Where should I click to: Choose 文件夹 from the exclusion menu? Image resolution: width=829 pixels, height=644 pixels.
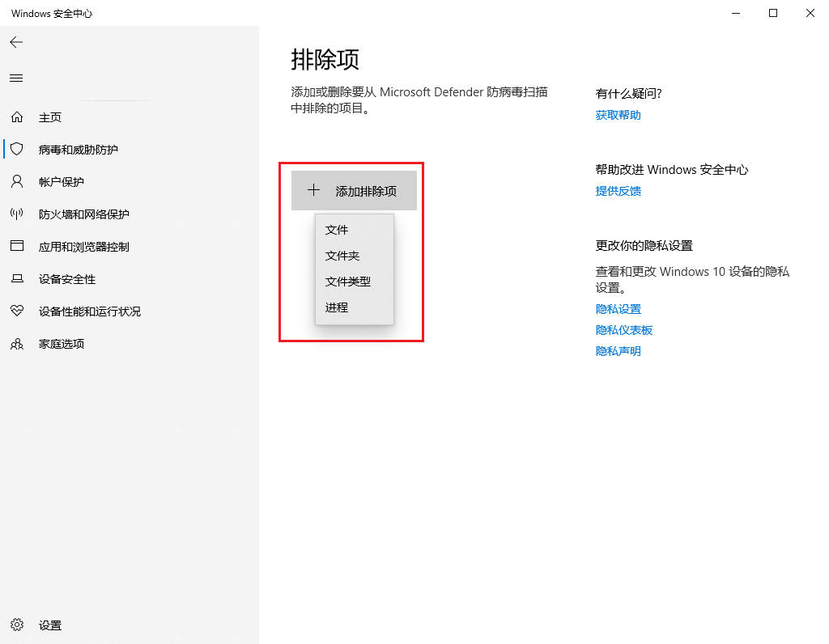tap(342, 256)
